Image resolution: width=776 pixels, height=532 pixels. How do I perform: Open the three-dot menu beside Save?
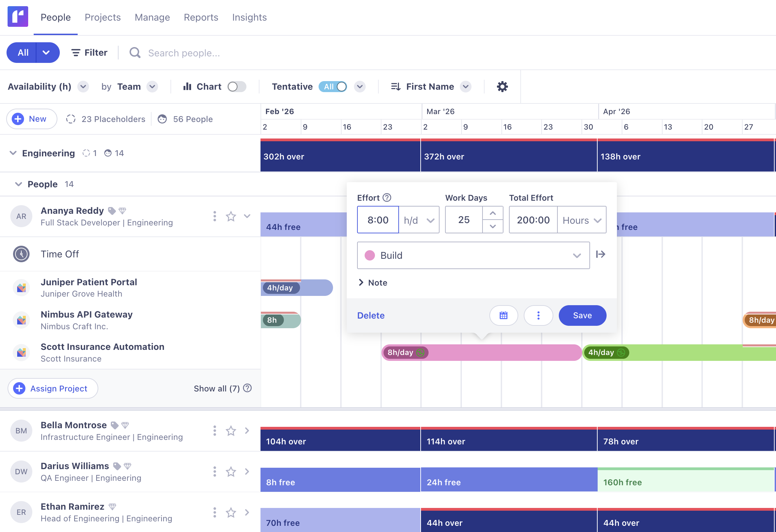[538, 315]
